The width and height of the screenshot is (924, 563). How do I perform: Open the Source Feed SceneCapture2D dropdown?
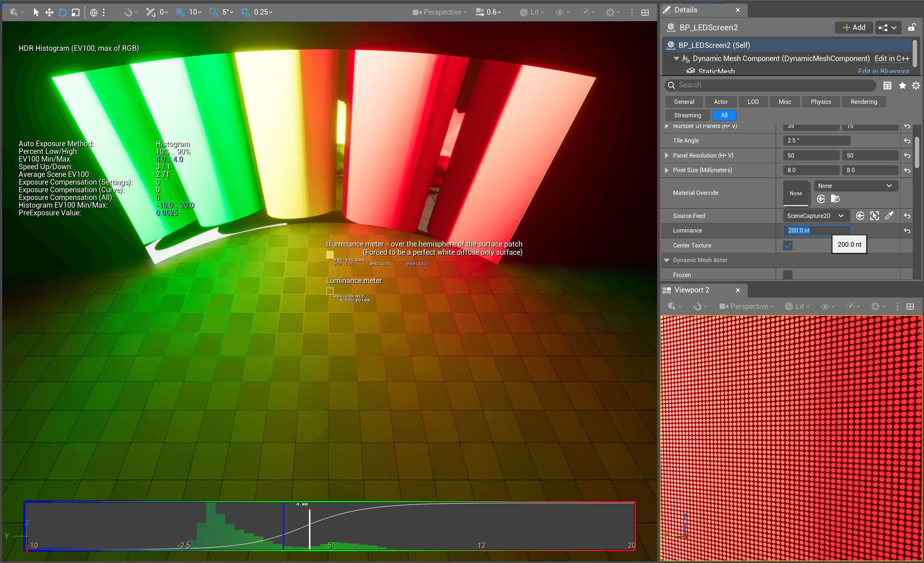pos(815,216)
